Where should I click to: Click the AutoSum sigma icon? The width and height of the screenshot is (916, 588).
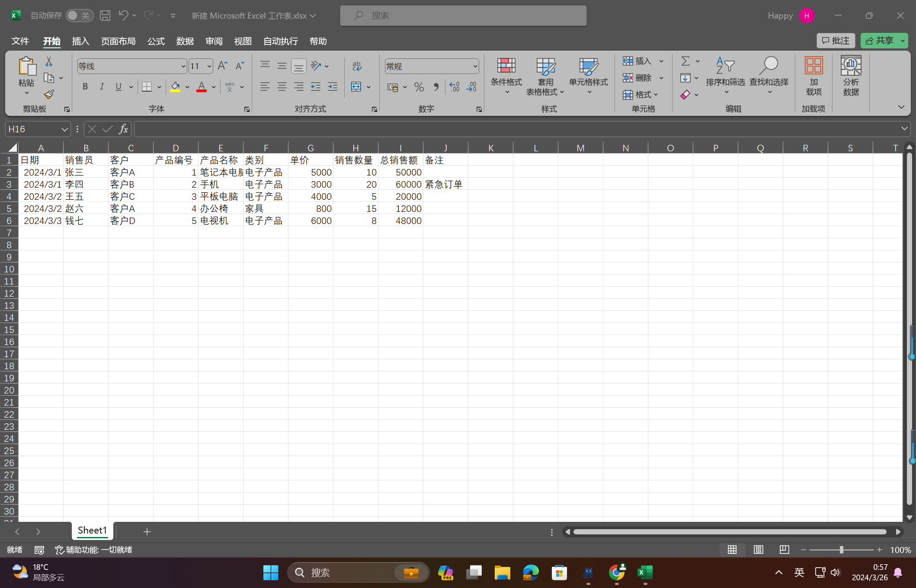[x=685, y=61]
